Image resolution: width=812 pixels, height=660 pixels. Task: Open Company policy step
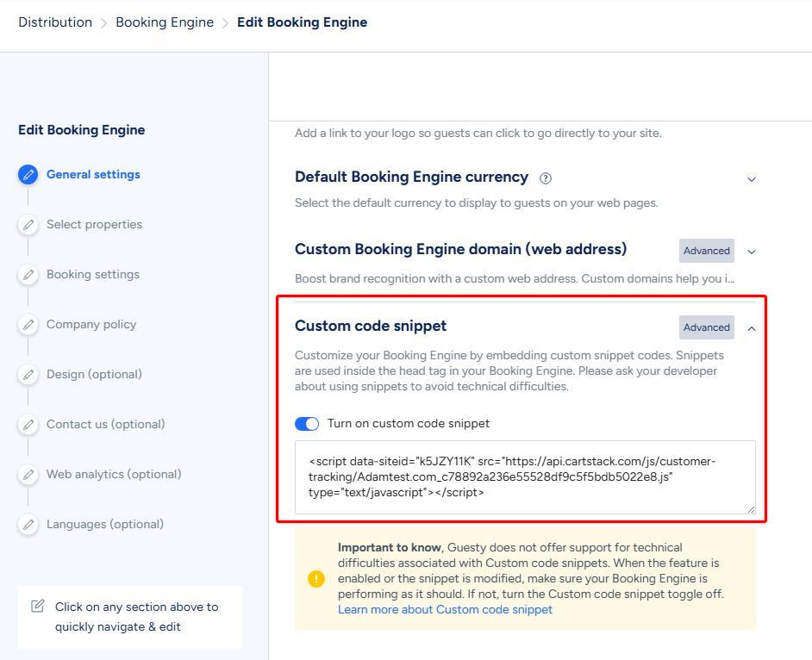[x=91, y=325]
